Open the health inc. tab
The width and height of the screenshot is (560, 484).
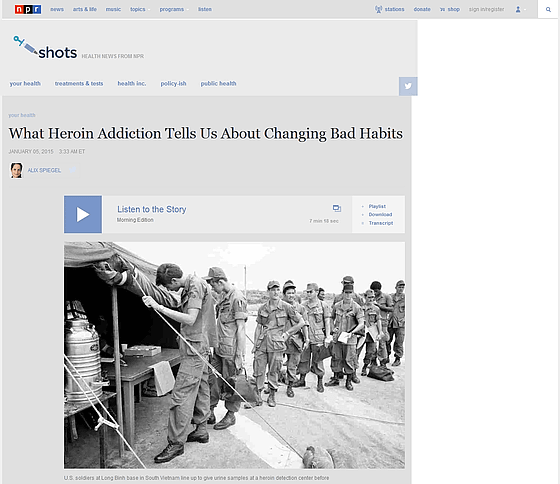pos(132,84)
